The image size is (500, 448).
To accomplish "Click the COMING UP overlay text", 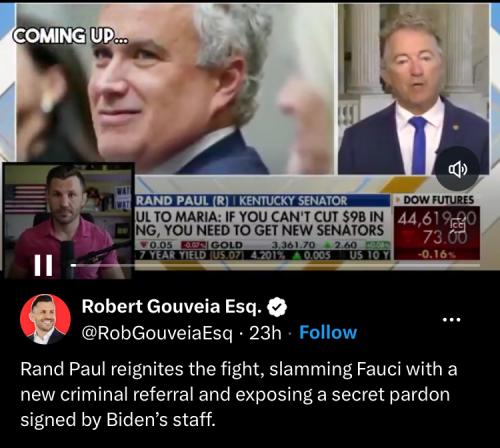I will click(70, 36).
